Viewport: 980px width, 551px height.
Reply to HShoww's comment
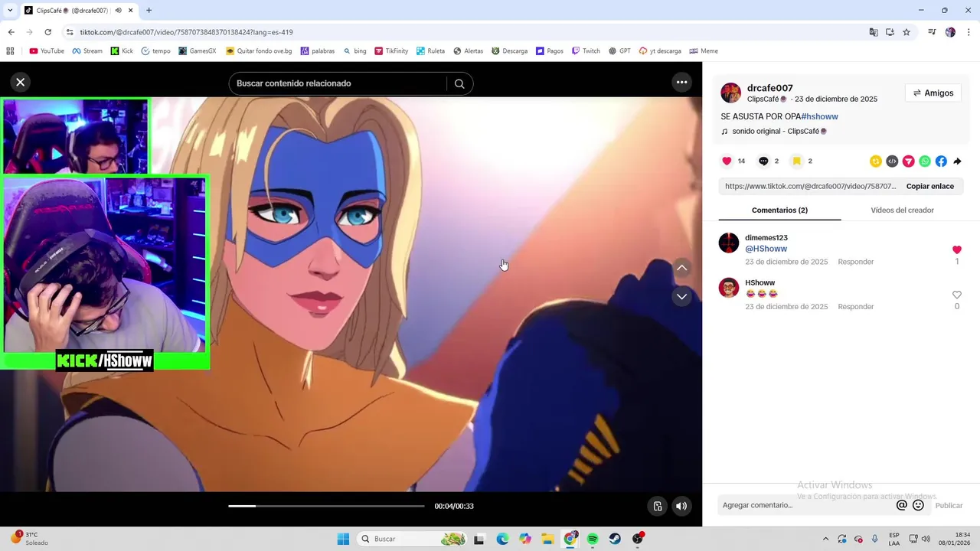(855, 307)
